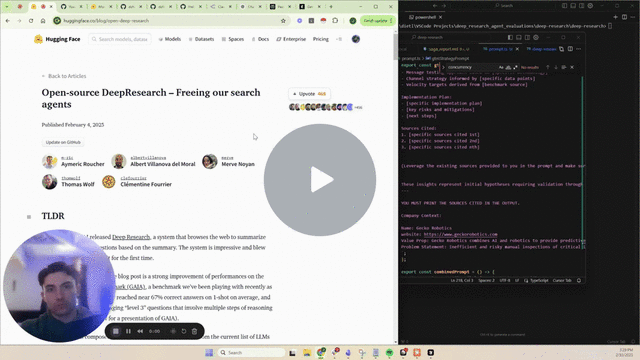Click the TLDR heading anchor icon
Viewport: 640px width, 360px height.
29,217
